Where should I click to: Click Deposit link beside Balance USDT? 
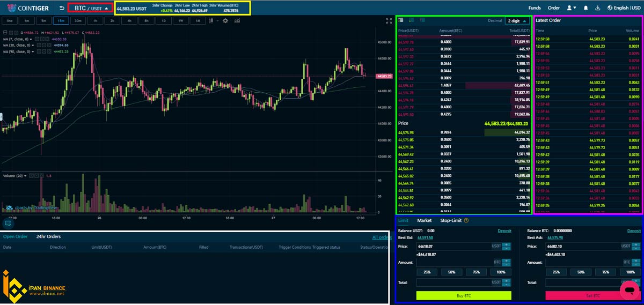point(504,231)
